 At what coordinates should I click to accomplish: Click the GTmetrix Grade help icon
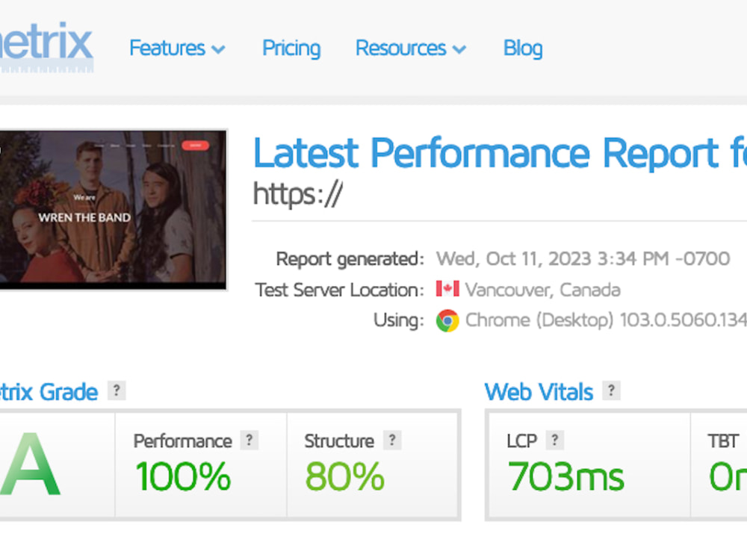(117, 391)
